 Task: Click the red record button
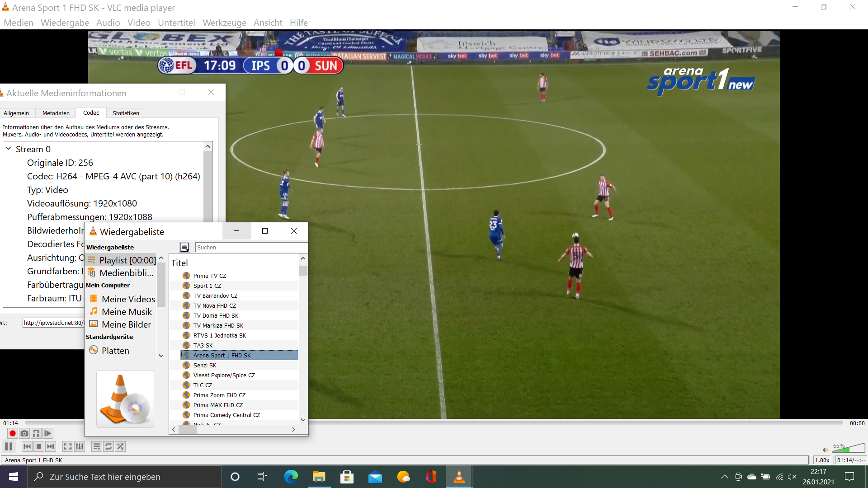[x=13, y=433]
